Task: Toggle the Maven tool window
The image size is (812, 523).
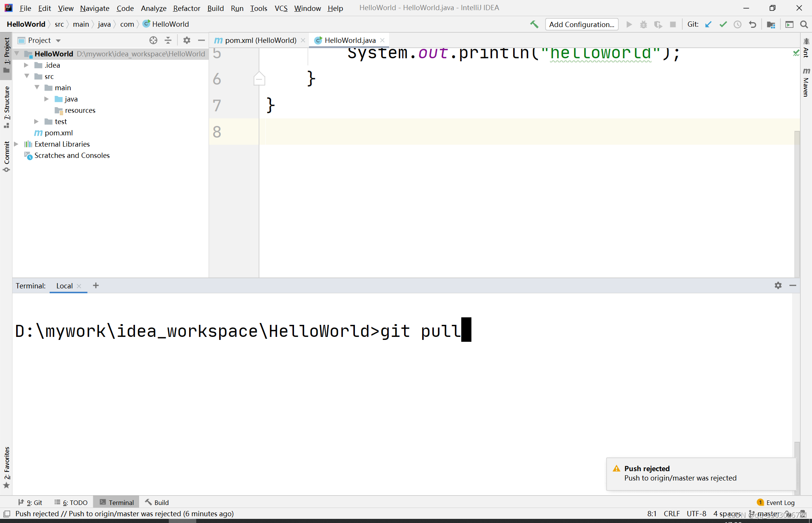Action: coord(806,83)
